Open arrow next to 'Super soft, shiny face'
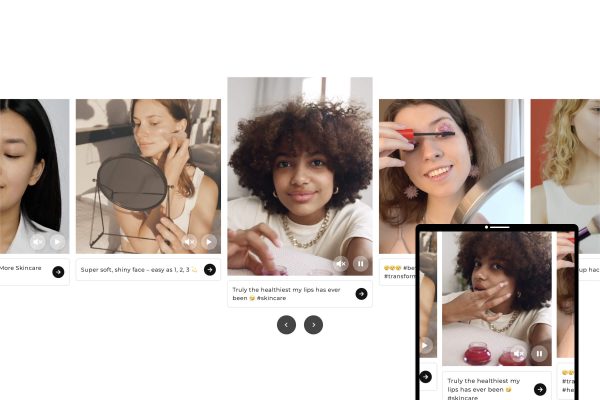This screenshot has width=600, height=400. pyautogui.click(x=210, y=269)
